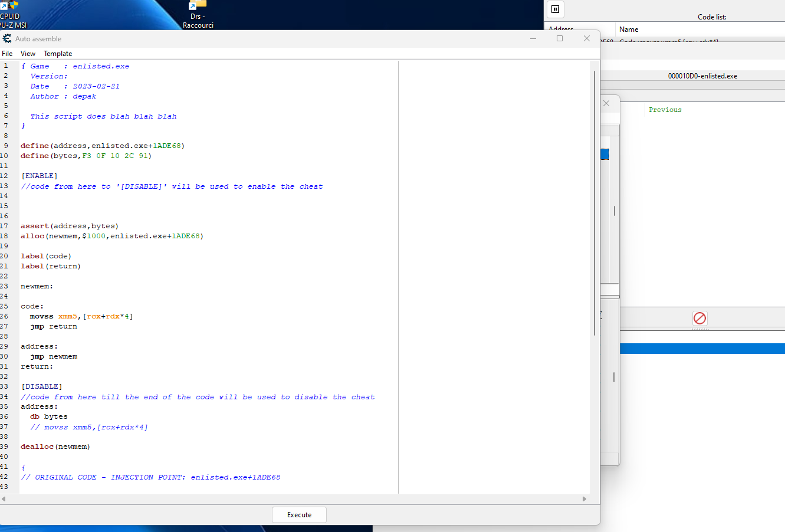Viewport: 785px width, 532px height.
Task: Close the small dialog behind Auto assemble
Action: 606,103
